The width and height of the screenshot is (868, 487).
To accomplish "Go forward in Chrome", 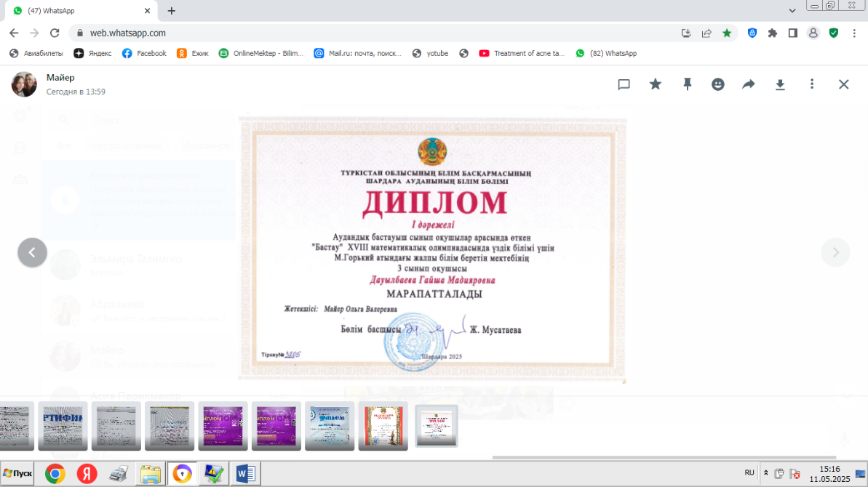I will click(34, 33).
